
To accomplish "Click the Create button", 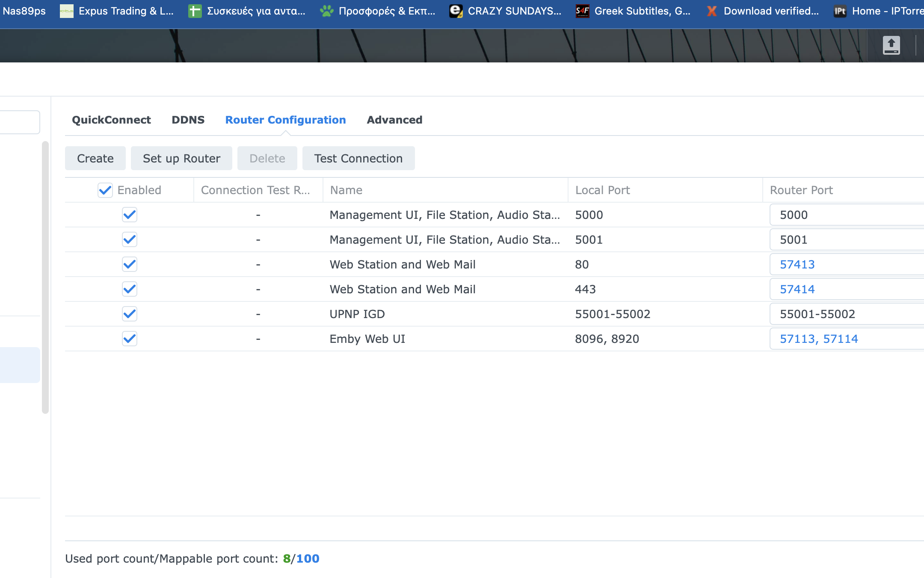I will pos(95,159).
